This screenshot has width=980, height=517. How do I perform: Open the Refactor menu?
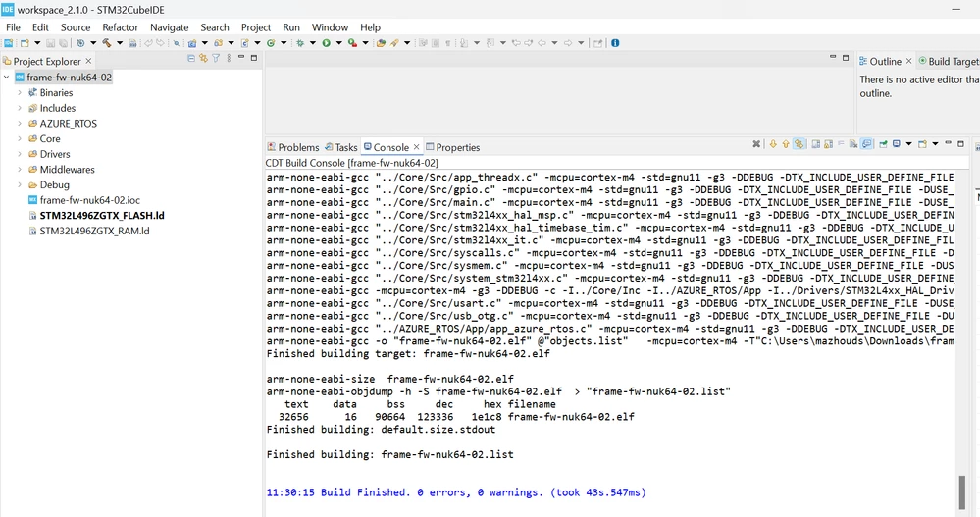tap(120, 27)
